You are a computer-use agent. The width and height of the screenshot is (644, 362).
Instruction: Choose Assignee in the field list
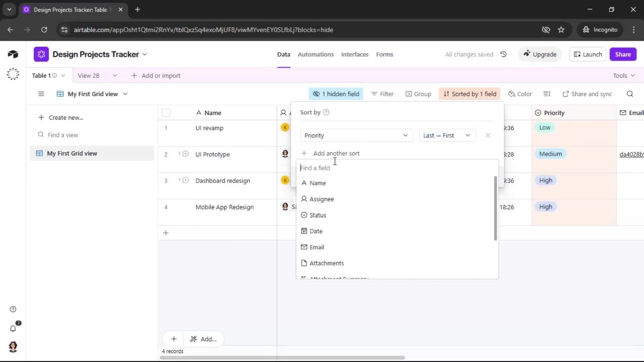(395, 199)
